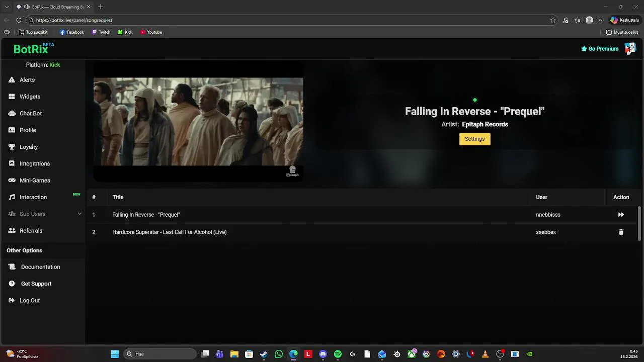Open the tab list dropdown

pos(7,7)
